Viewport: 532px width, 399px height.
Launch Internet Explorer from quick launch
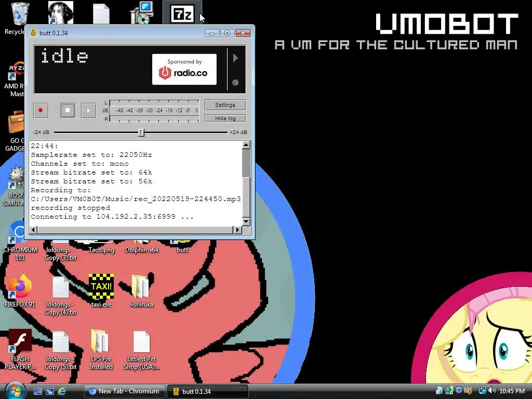tap(62, 392)
